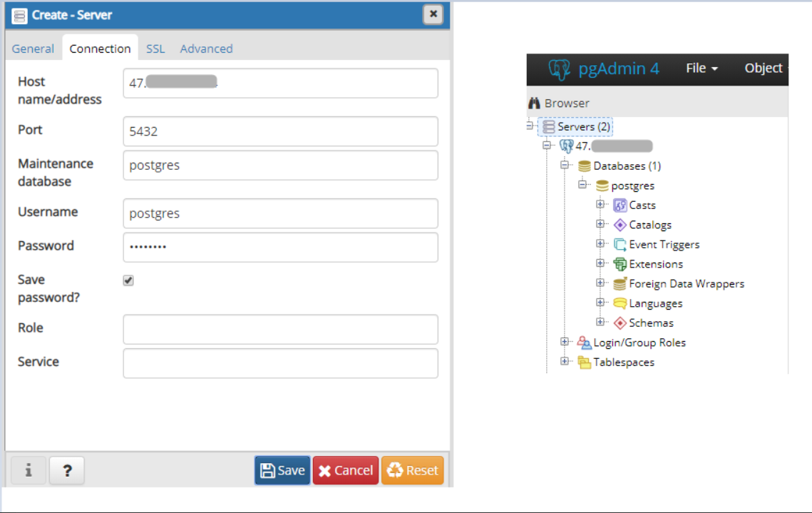Image resolution: width=812 pixels, height=513 pixels.
Task: Cancel the Create Server dialog
Action: pos(346,470)
